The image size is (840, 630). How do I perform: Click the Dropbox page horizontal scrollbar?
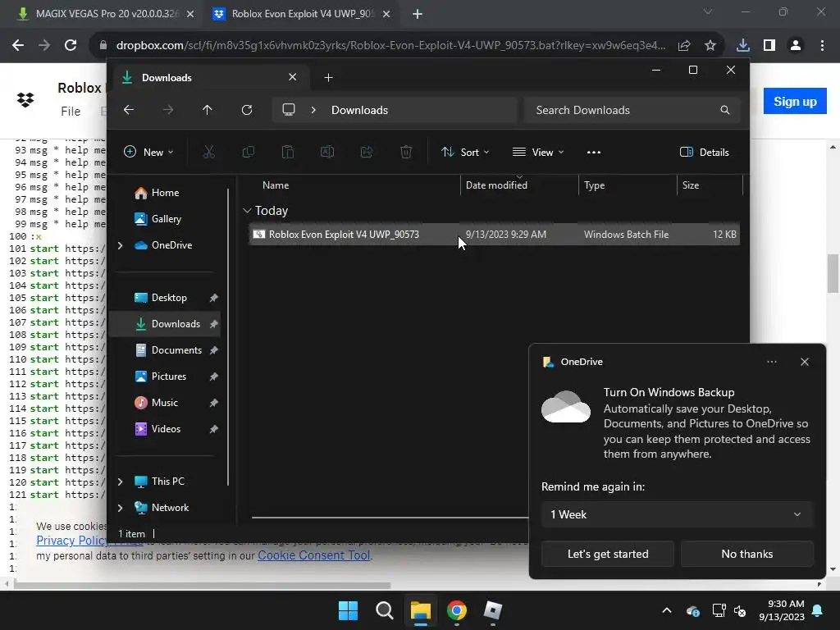(x=202, y=585)
